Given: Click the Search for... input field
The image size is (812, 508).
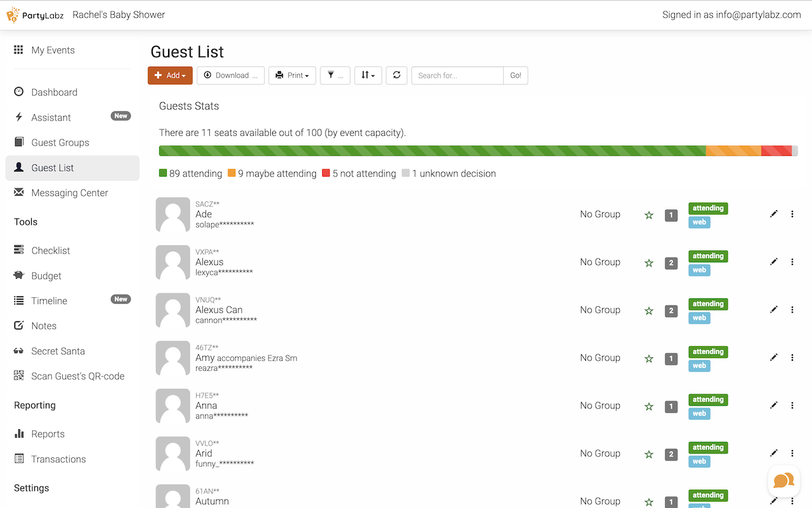Looking at the screenshot, I should 457,75.
